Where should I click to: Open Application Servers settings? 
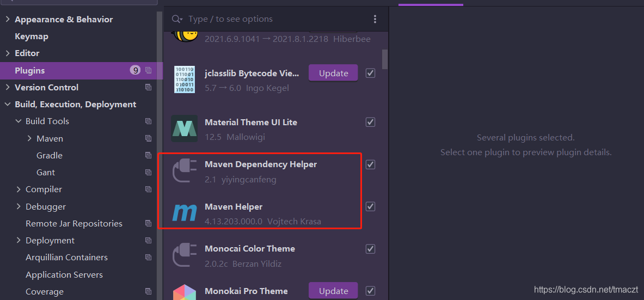(64, 274)
